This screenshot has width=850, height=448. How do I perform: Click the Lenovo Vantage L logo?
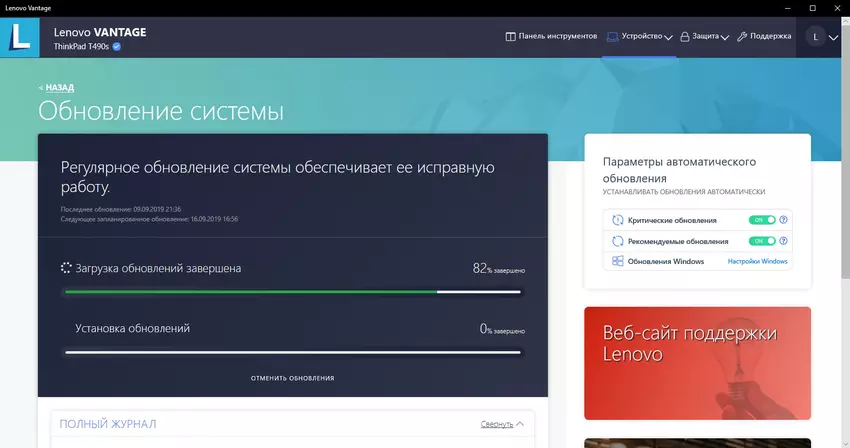pyautogui.click(x=21, y=37)
